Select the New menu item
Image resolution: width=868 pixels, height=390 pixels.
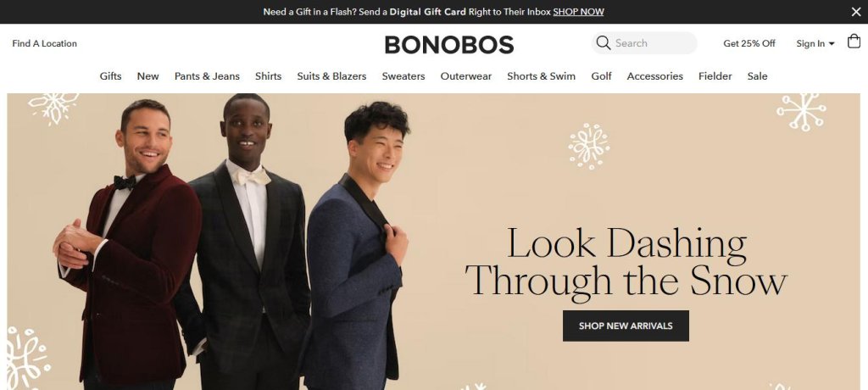147,76
